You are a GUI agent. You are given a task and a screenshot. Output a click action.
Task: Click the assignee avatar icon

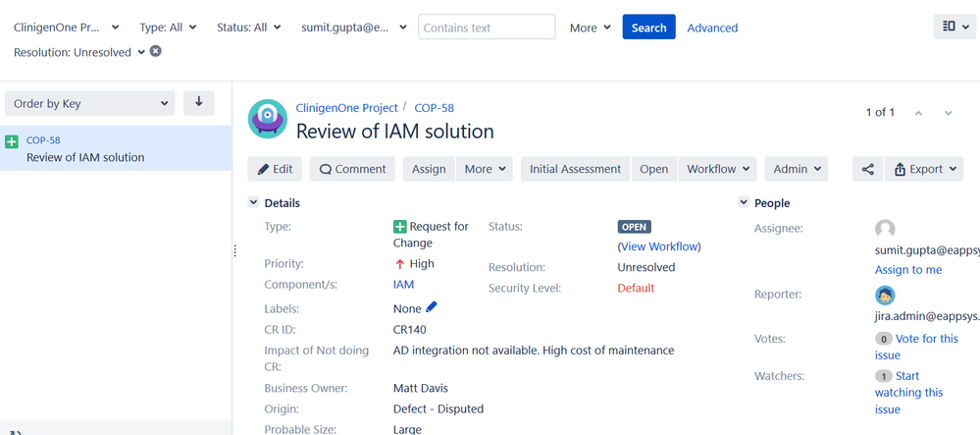(885, 229)
